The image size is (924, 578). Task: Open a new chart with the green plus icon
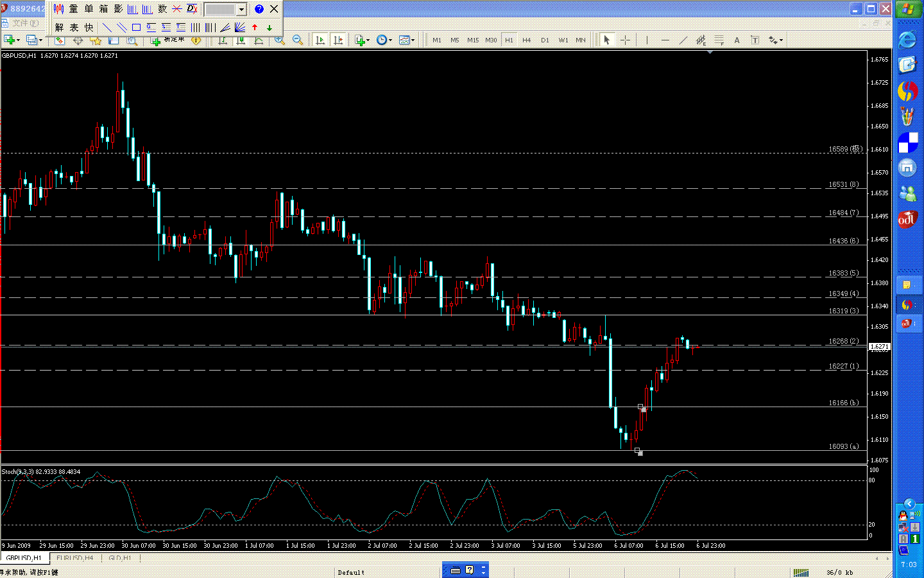pyautogui.click(x=9, y=40)
